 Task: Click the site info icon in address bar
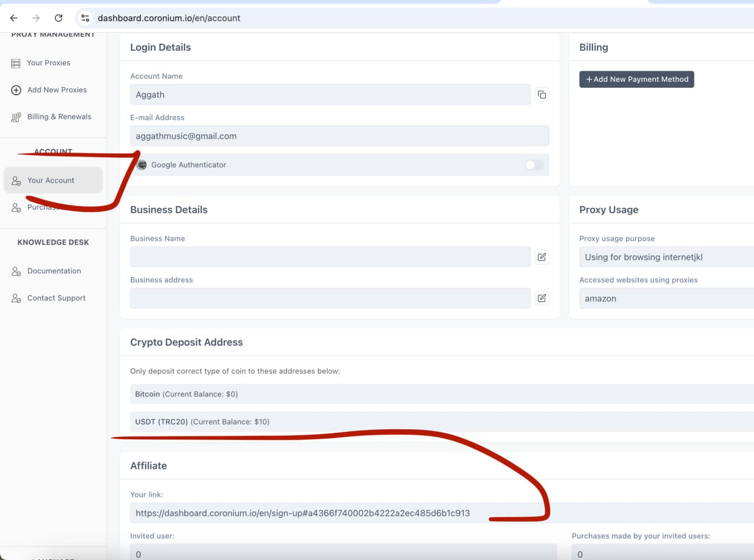click(85, 18)
